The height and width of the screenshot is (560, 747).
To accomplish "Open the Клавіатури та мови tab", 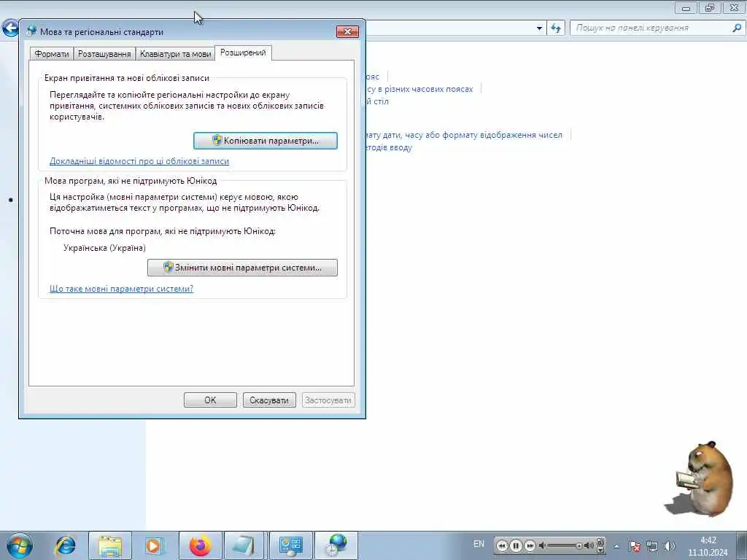I will point(175,54).
